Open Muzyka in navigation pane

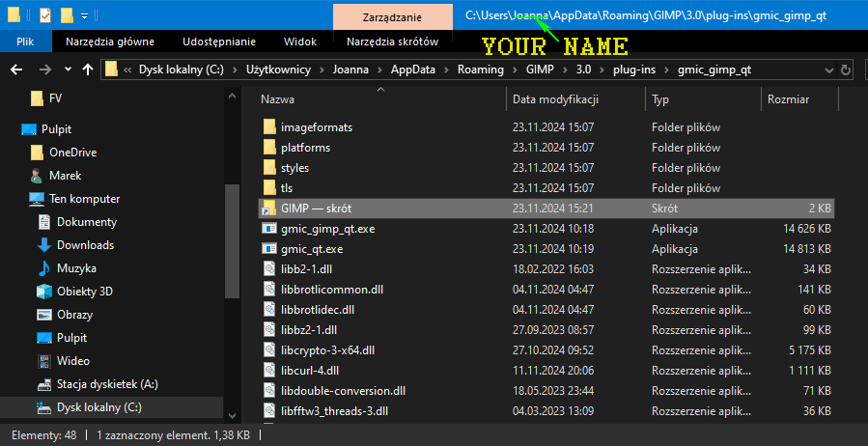[x=76, y=268]
